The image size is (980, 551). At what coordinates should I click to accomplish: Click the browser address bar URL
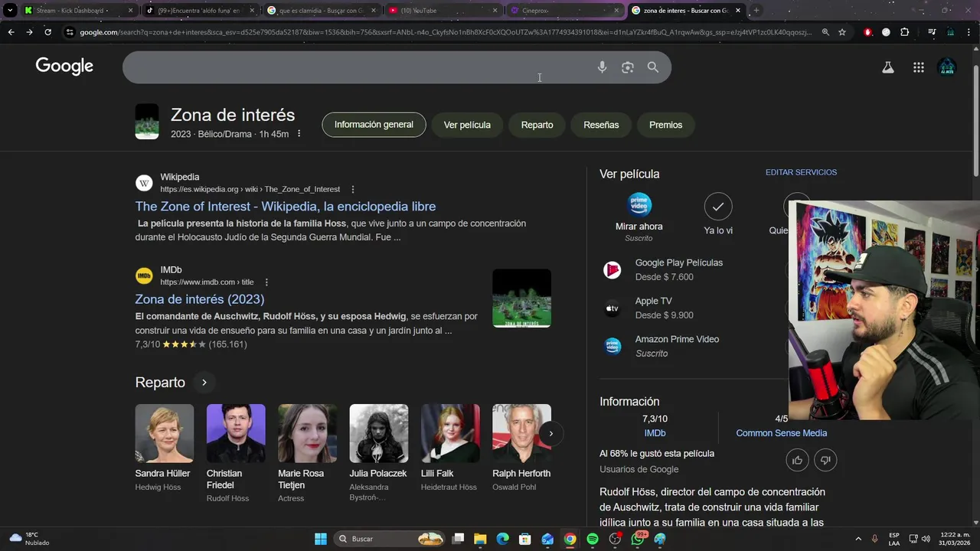[x=444, y=32]
